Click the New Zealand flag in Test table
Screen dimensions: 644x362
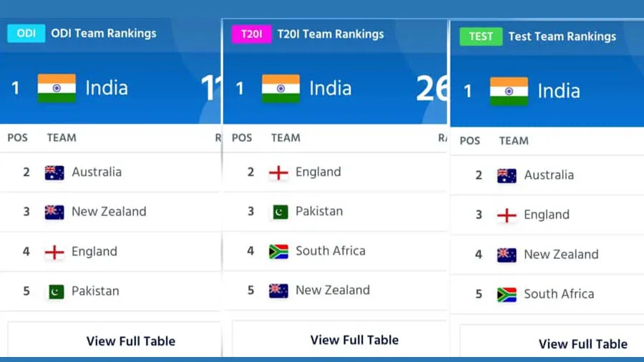[507, 255]
